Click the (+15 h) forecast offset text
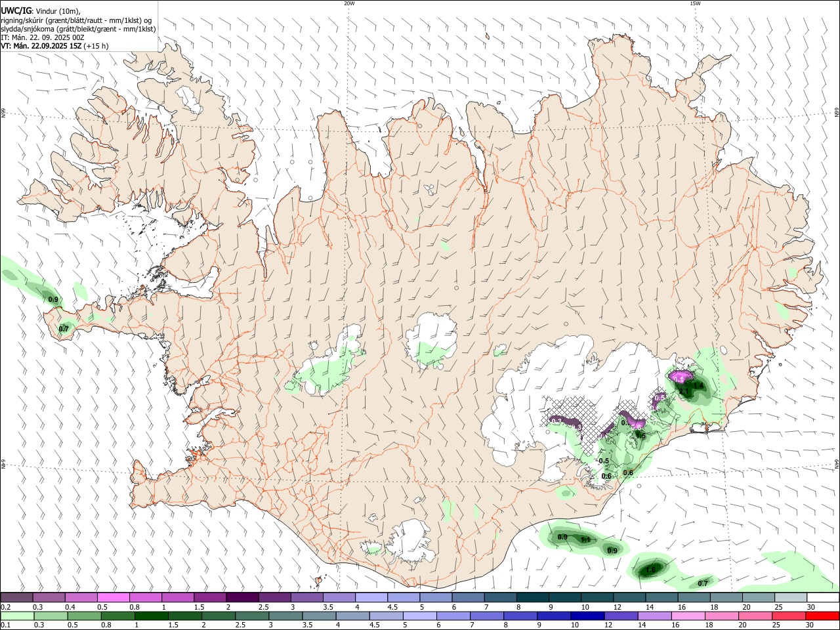This screenshot has width=840, height=630. 96,46
